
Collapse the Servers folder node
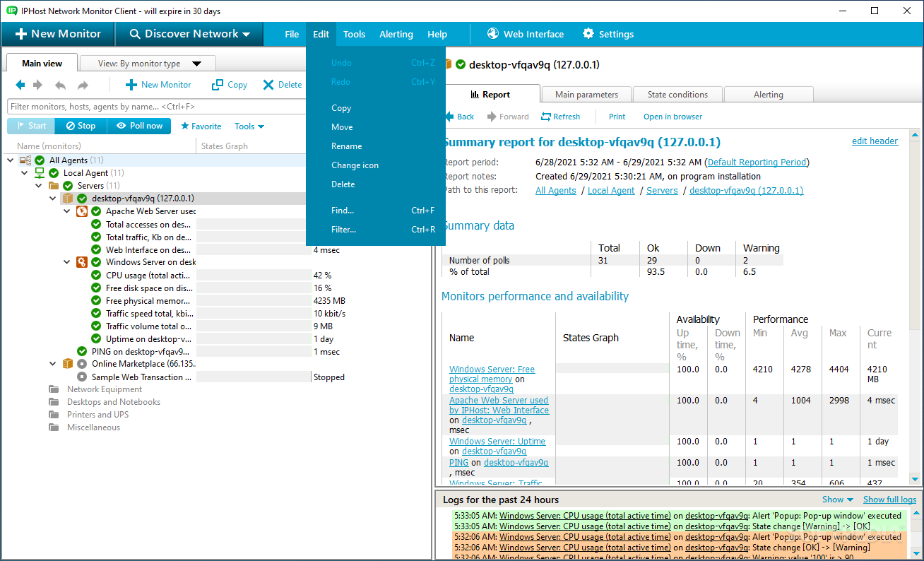pos(39,186)
